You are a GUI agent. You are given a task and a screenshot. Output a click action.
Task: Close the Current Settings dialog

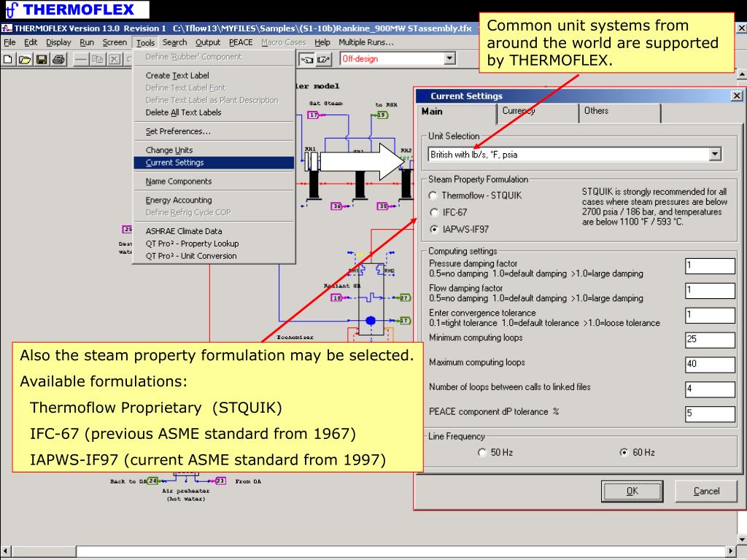(737, 96)
